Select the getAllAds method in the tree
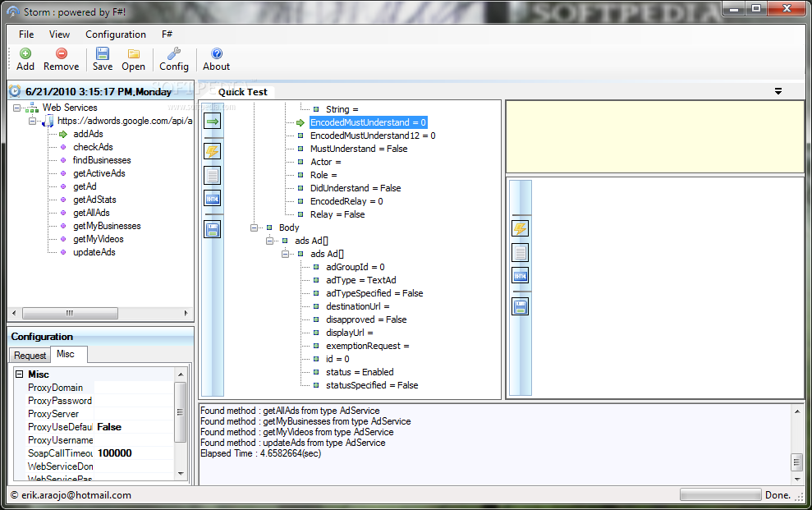Viewport: 812px width, 510px height. point(92,213)
